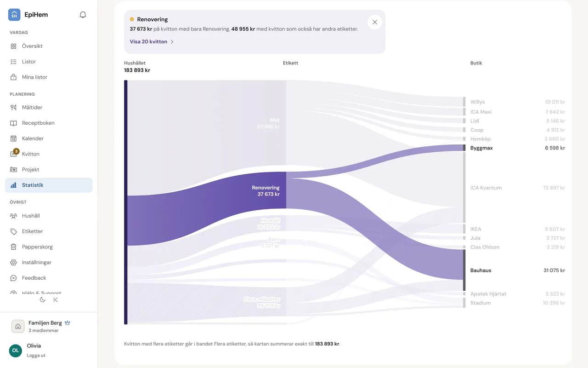Open Listor page
588x368 pixels.
(49, 62)
